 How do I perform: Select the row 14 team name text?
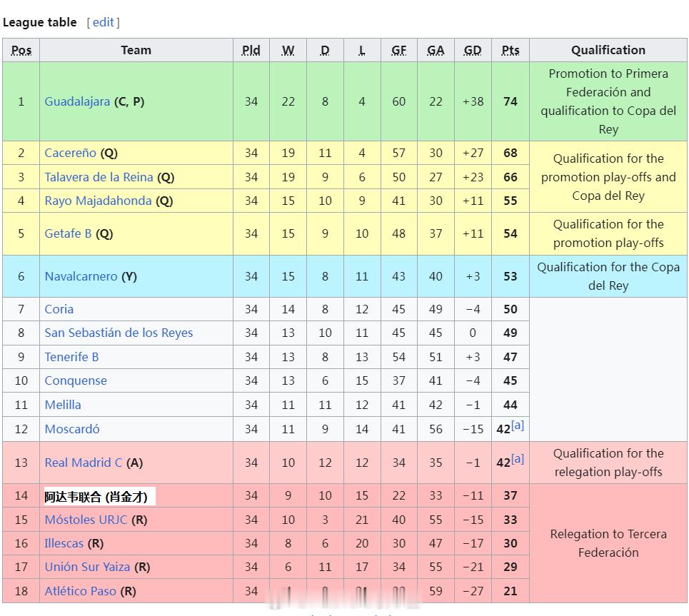[x=96, y=497]
